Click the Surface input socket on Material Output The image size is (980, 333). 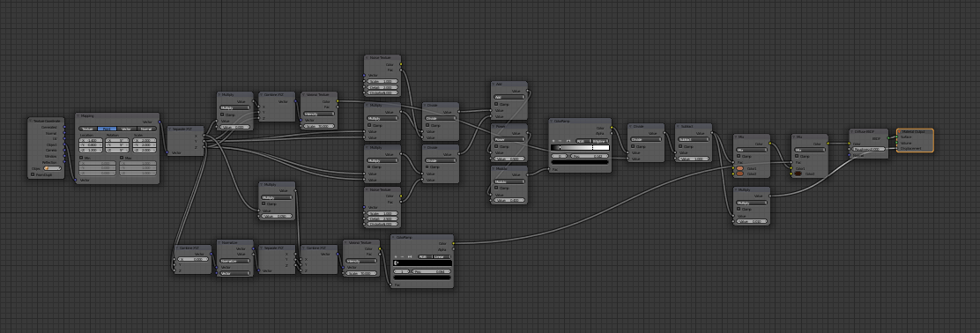pyautogui.click(x=896, y=137)
